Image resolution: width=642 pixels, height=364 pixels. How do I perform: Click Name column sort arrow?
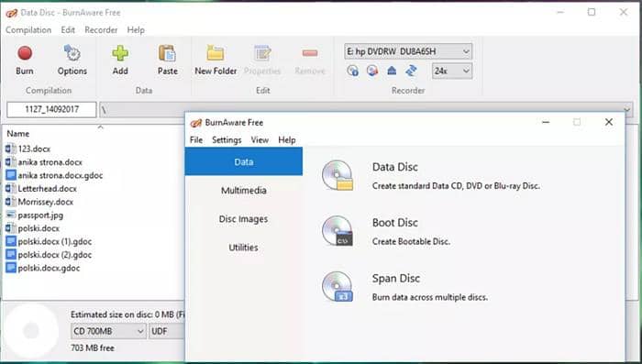100,127
